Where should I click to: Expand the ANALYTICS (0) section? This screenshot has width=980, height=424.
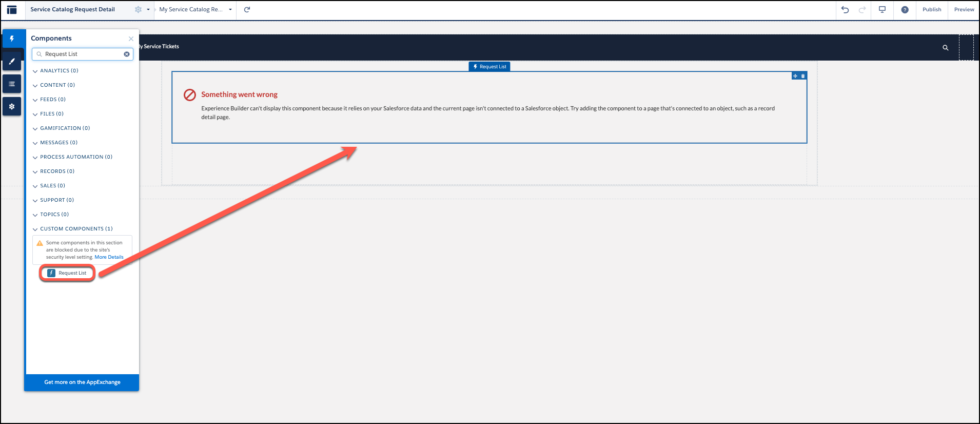[x=56, y=71]
